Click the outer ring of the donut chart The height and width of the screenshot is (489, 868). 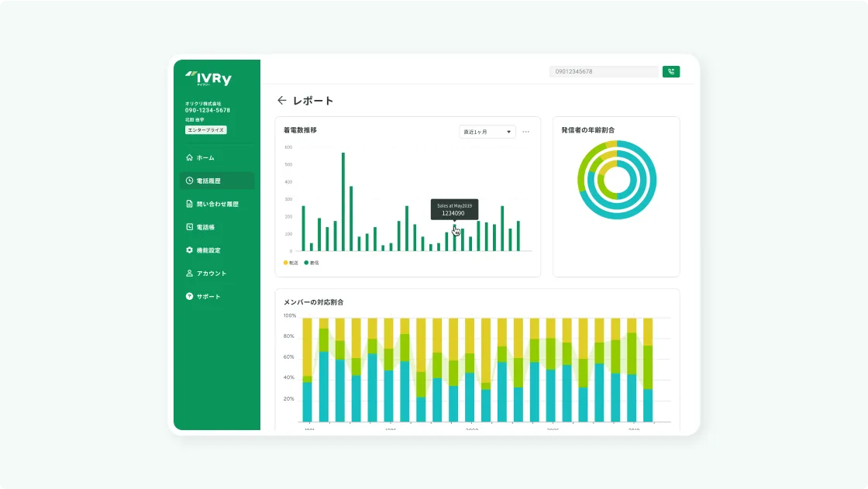pyautogui.click(x=652, y=180)
